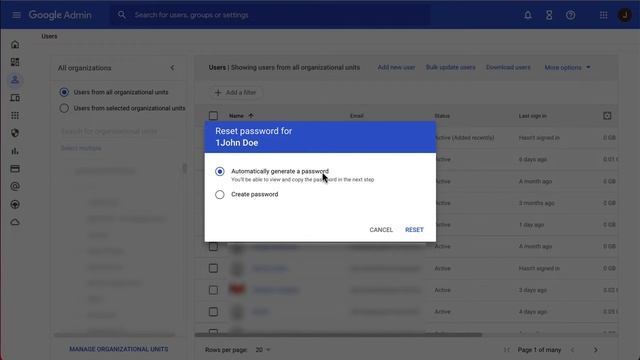Toggle the select-all users checkbox
The width and height of the screenshot is (640, 360).
pyautogui.click(x=213, y=116)
